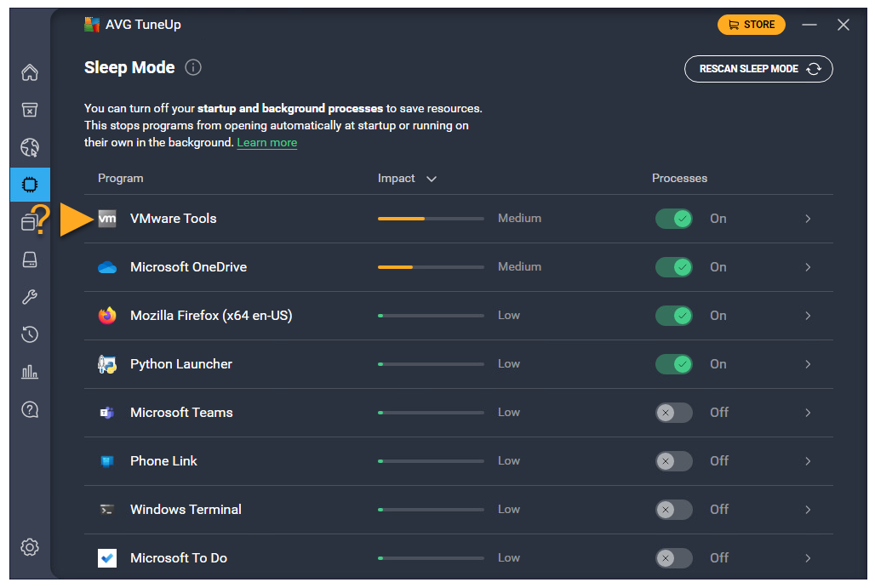Click the Processes column header
Screen dimensions: 875x588
[x=679, y=179]
